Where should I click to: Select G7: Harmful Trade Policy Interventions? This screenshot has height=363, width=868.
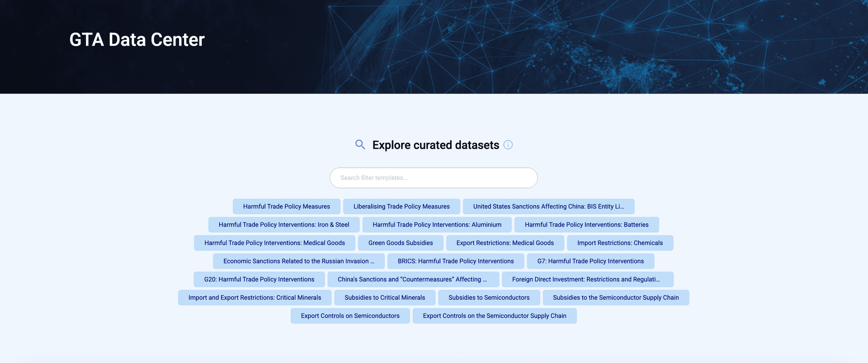pyautogui.click(x=590, y=261)
